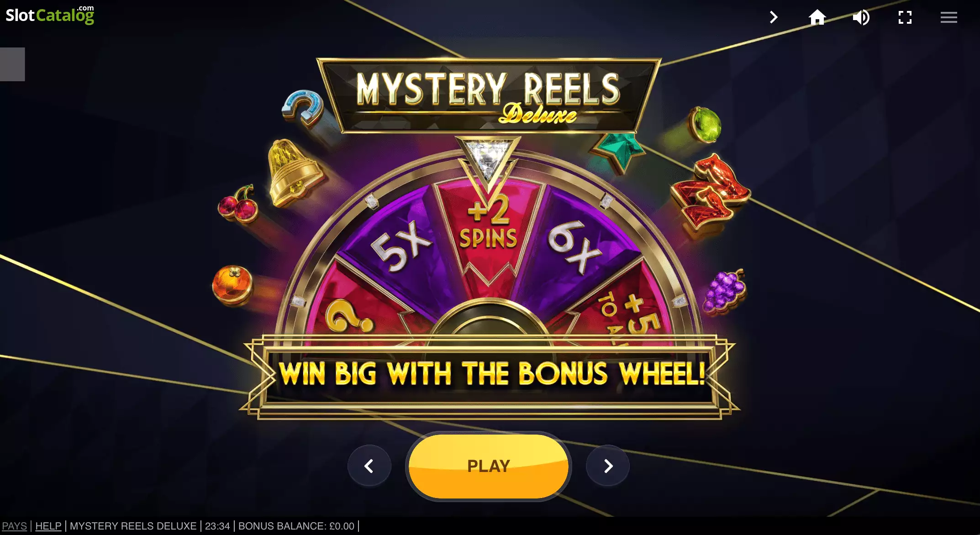Viewport: 980px width, 535px height.
Task: Go to next intro slide
Action: [608, 466]
